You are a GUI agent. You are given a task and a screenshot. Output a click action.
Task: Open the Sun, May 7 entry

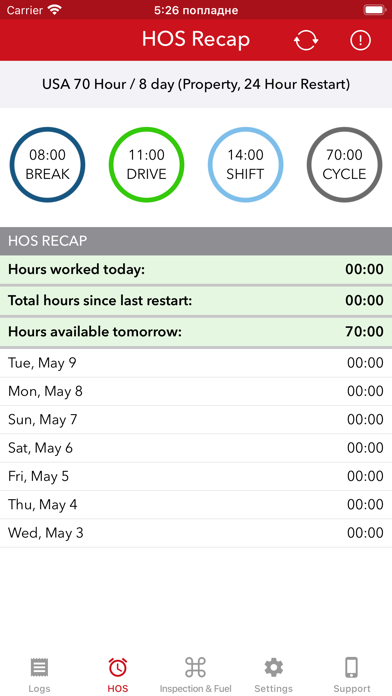pos(196,419)
